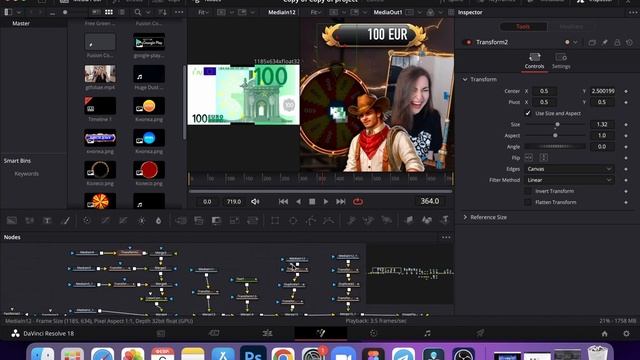
Task: Add a Paint node from toolbar
Action: [65, 220]
